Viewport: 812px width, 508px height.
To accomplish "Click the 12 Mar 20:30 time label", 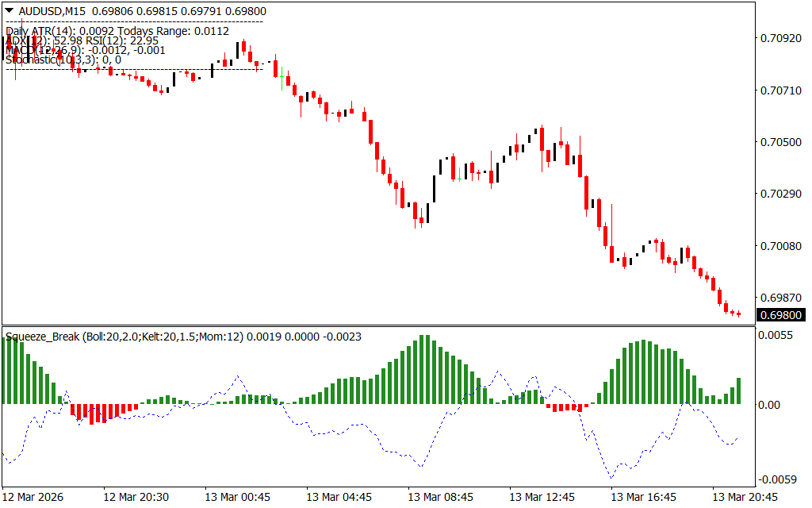I will click(136, 497).
